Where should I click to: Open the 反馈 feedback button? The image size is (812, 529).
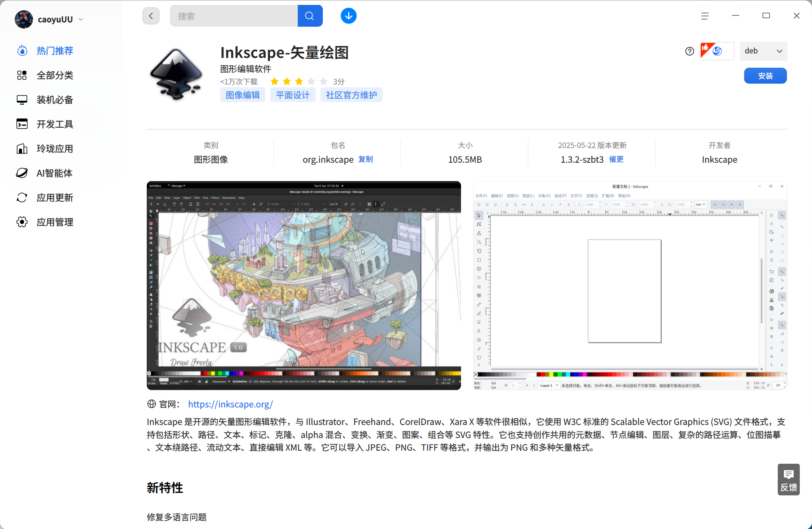point(788,480)
